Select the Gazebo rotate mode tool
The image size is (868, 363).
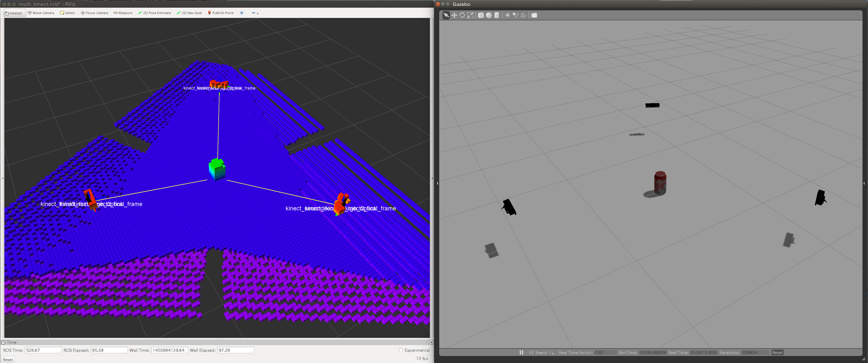(x=462, y=15)
